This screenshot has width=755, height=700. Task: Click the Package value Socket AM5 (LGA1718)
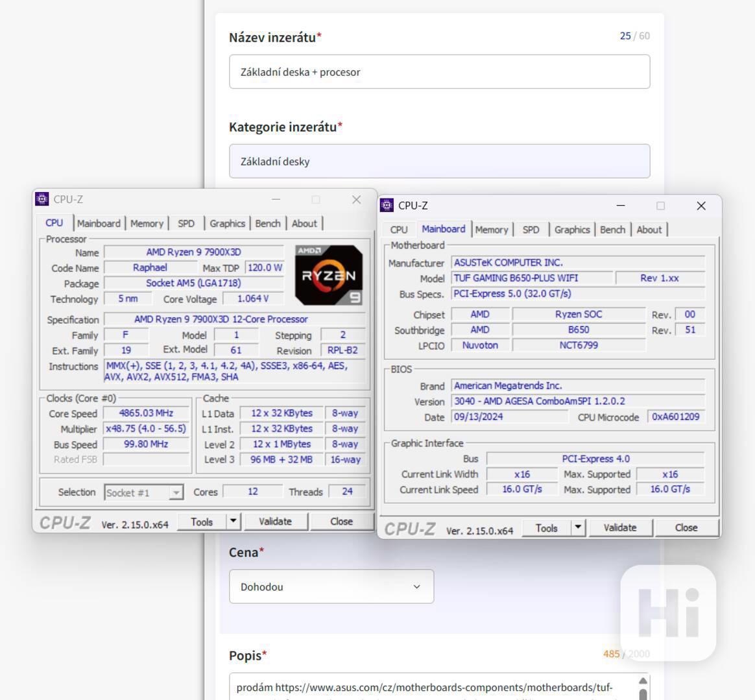pos(193,283)
